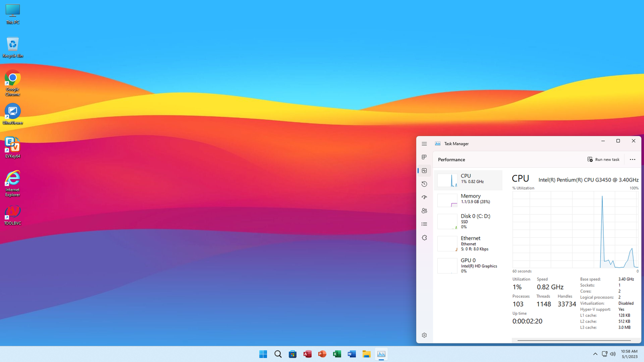
Task: Select This PC desktop icon
Action: (x=13, y=14)
